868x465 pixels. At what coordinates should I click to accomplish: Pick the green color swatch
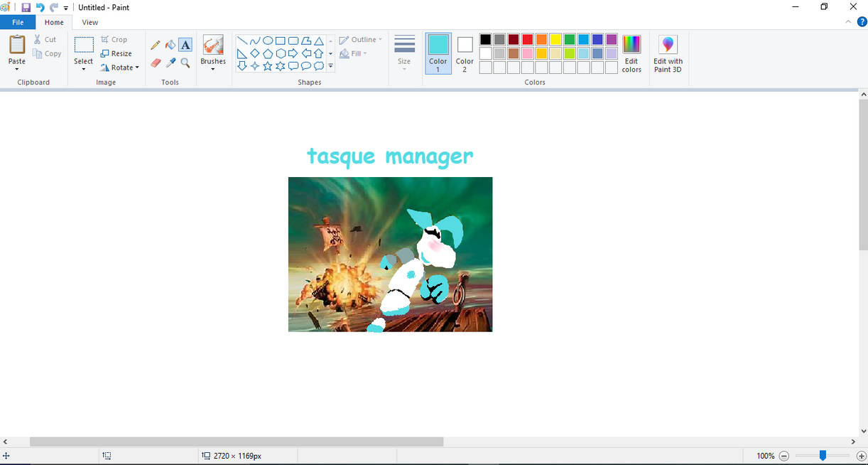click(x=570, y=40)
